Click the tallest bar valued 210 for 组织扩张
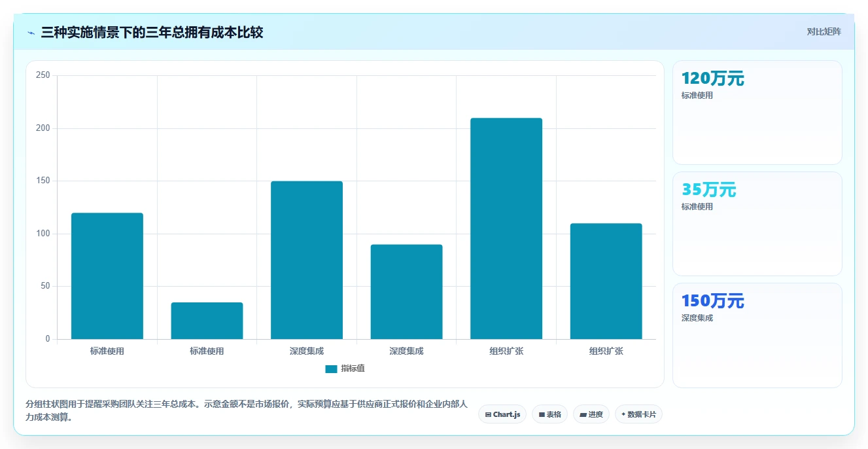Viewport: 868px width, 449px height. [506, 228]
